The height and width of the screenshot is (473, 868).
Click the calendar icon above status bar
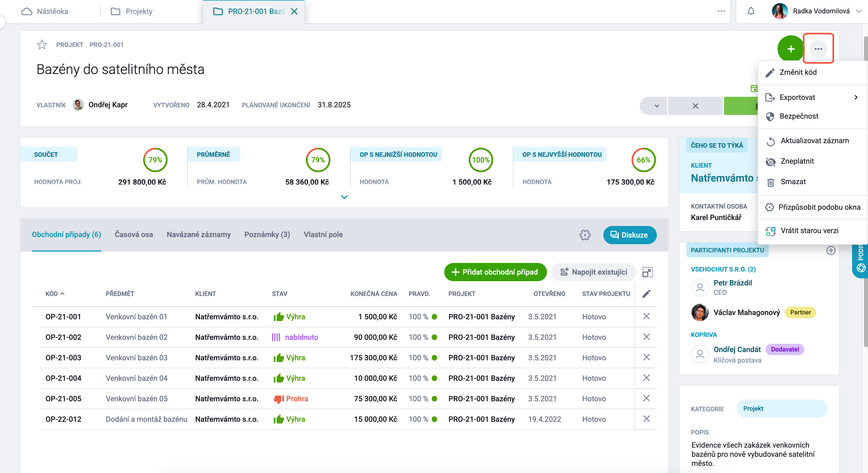754,88
